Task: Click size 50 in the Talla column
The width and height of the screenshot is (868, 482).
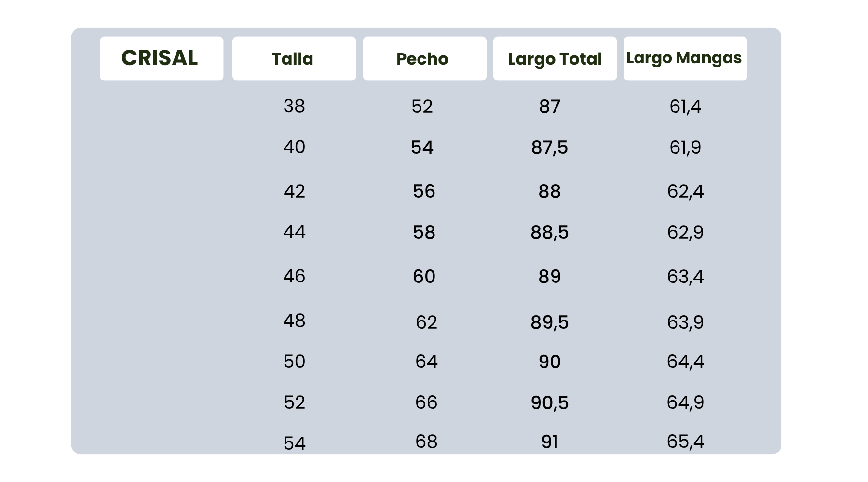Action: [x=294, y=361]
